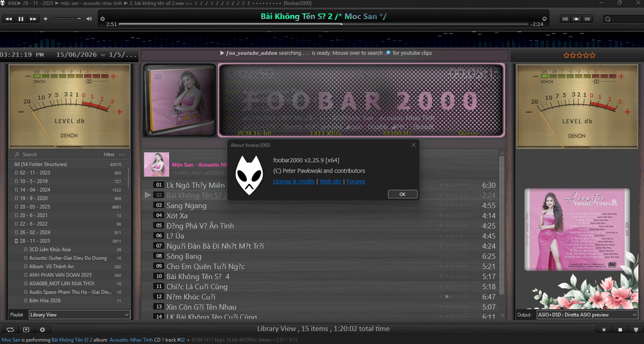The height and width of the screenshot is (344, 644).
Task: Open License & credits link
Action: 294,182
